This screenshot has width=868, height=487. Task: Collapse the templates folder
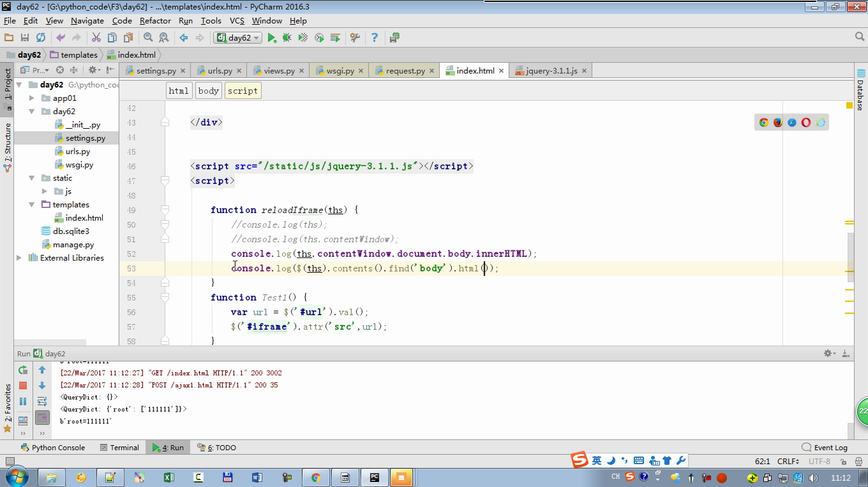(32, 205)
